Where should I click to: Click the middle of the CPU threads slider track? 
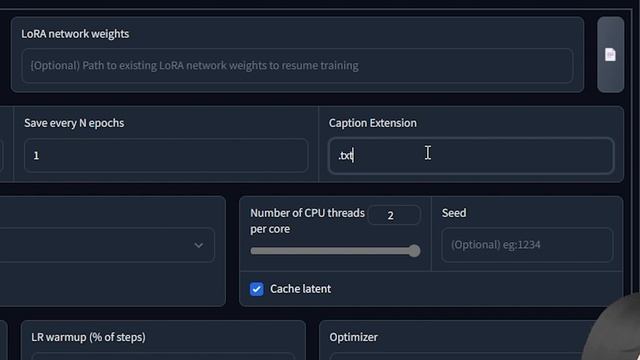click(x=335, y=251)
